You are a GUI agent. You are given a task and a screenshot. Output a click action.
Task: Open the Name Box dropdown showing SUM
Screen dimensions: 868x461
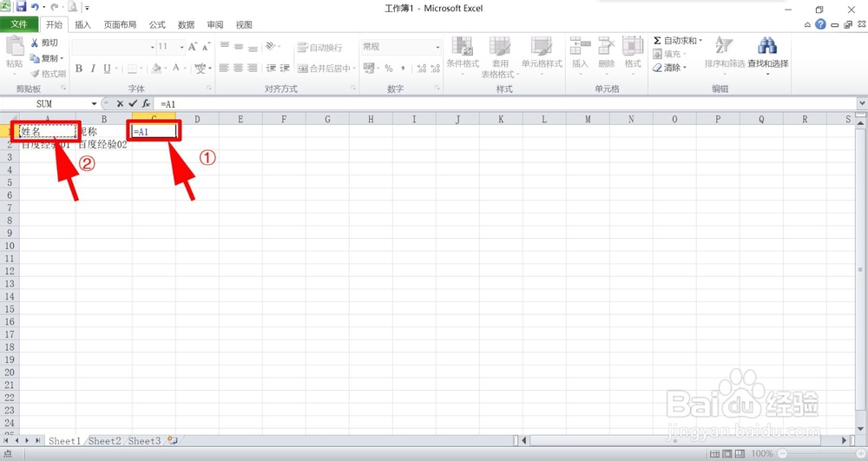pos(94,104)
